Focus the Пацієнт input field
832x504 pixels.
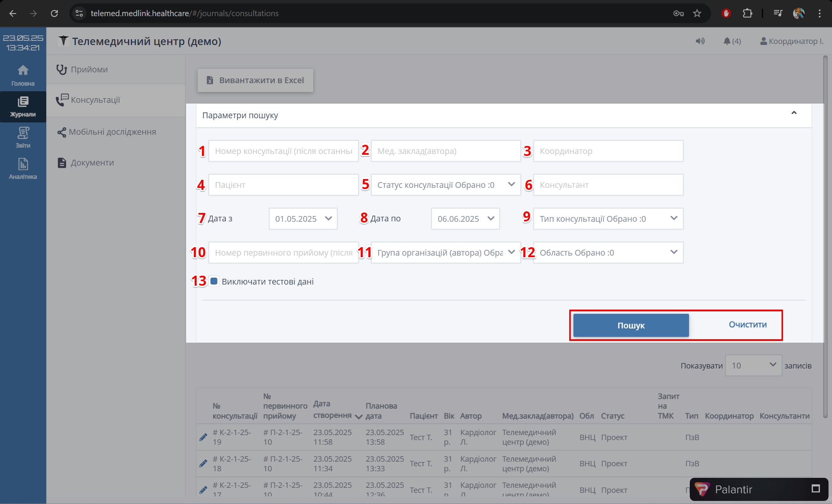283,185
